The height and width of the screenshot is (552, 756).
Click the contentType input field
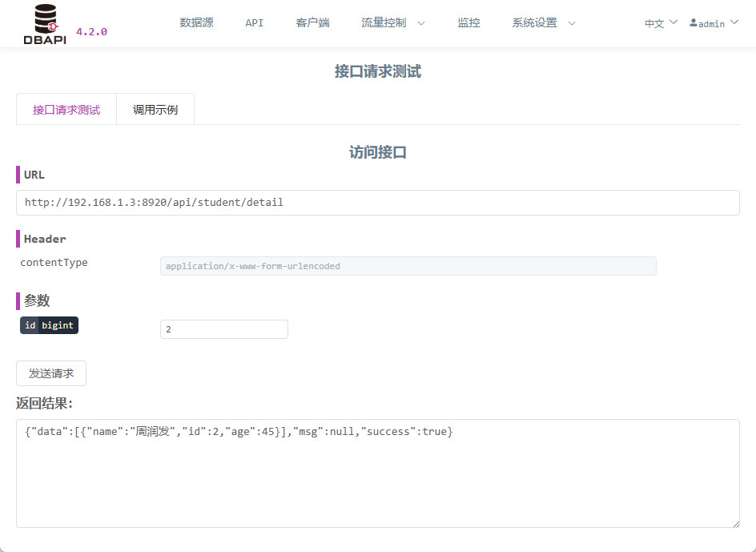(x=408, y=266)
